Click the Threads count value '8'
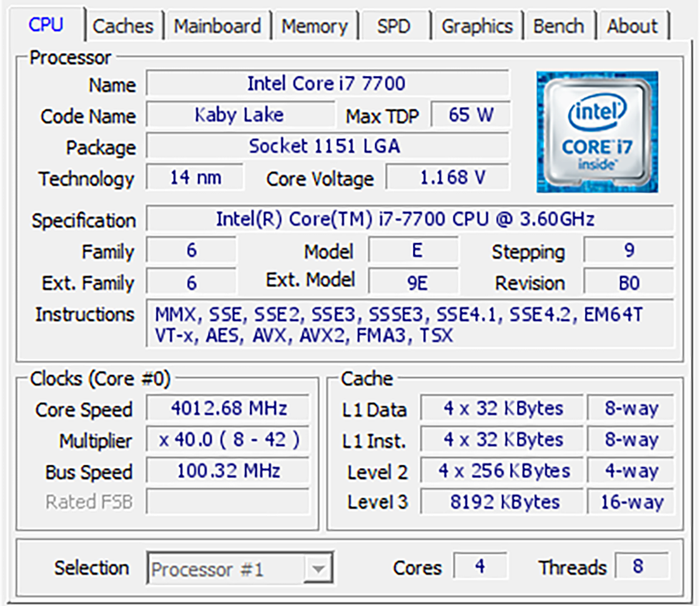 click(x=641, y=566)
